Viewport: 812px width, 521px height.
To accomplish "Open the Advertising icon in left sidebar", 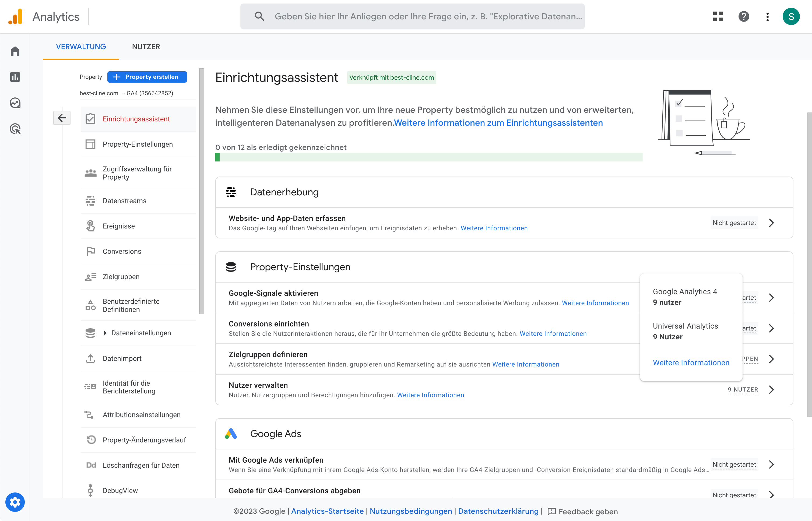I will tap(15, 129).
